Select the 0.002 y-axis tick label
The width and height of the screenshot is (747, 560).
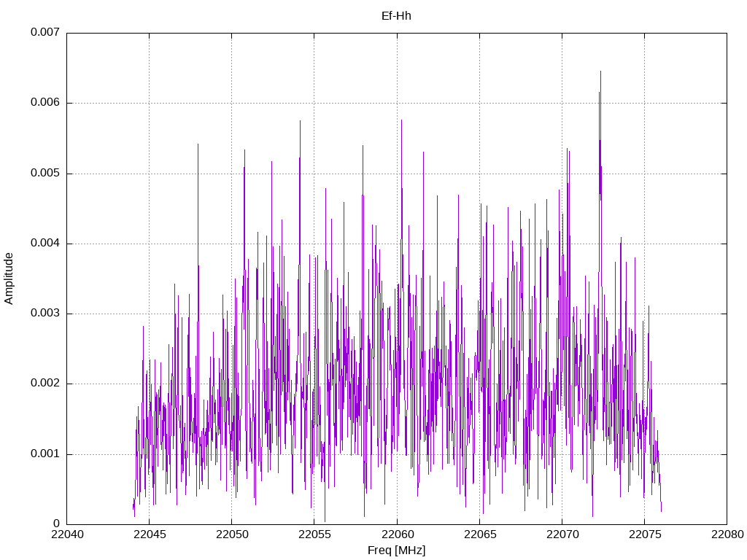[x=45, y=384]
